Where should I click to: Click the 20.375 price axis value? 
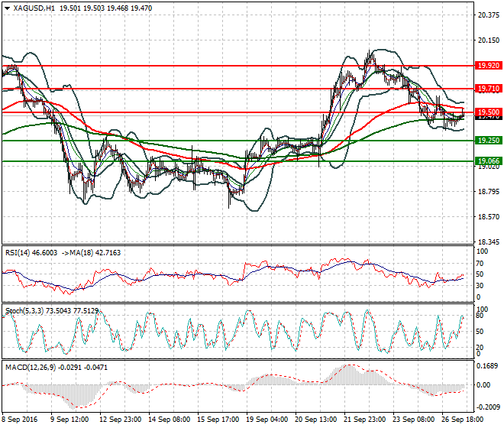point(489,15)
